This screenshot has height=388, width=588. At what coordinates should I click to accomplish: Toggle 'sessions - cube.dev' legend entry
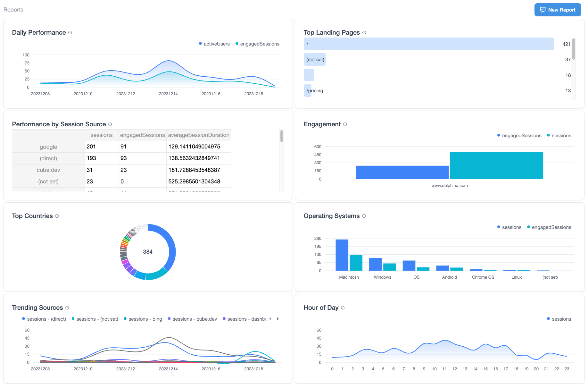(192, 319)
